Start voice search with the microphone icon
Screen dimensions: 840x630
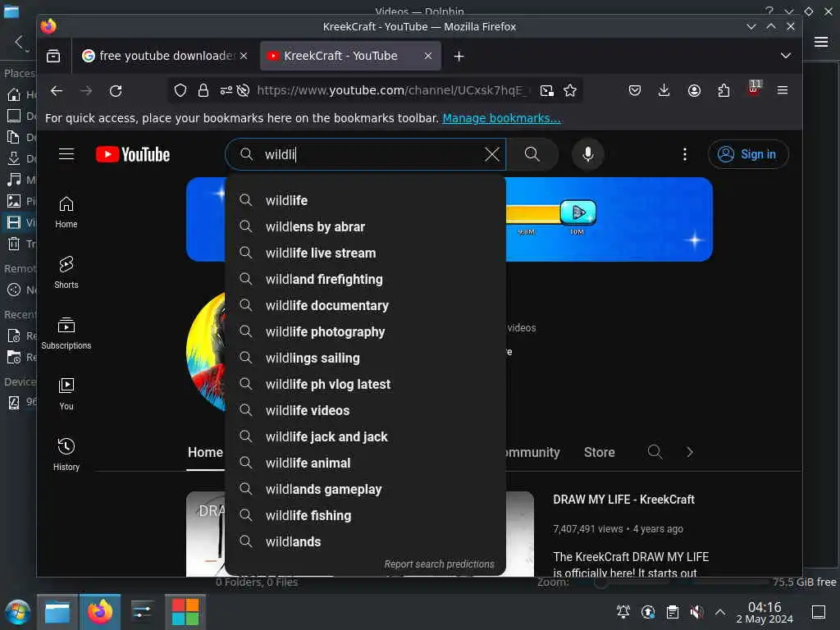click(587, 154)
